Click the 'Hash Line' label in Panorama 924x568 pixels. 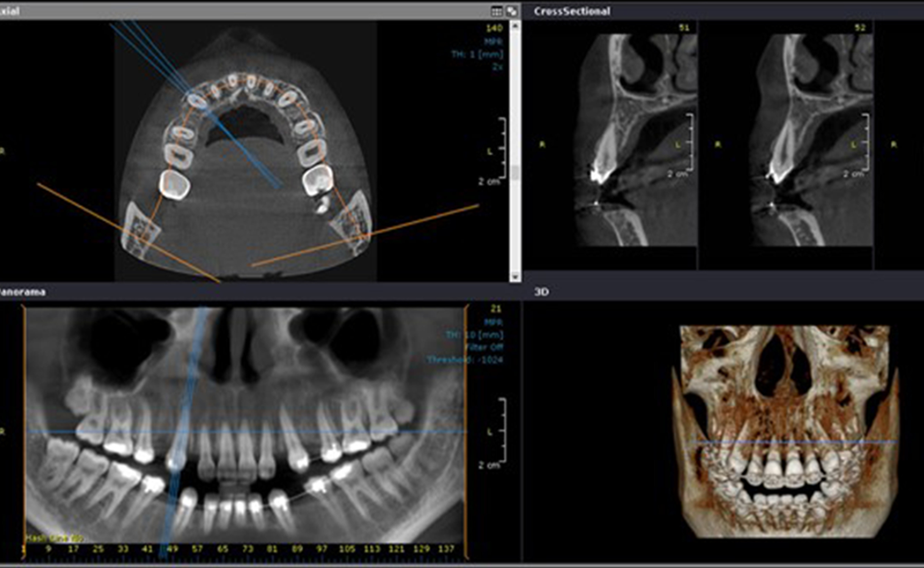point(54,538)
